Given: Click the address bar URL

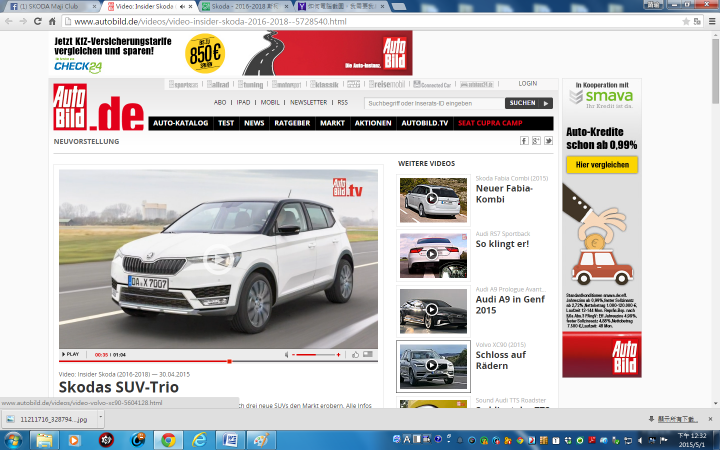Looking at the screenshot, I should tap(210, 22).
